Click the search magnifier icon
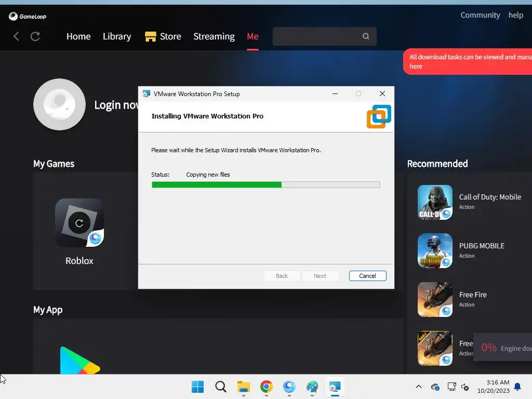 pos(366,36)
